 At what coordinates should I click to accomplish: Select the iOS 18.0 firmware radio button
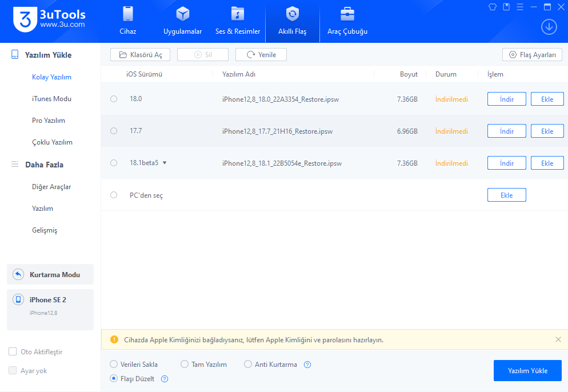[x=114, y=99]
